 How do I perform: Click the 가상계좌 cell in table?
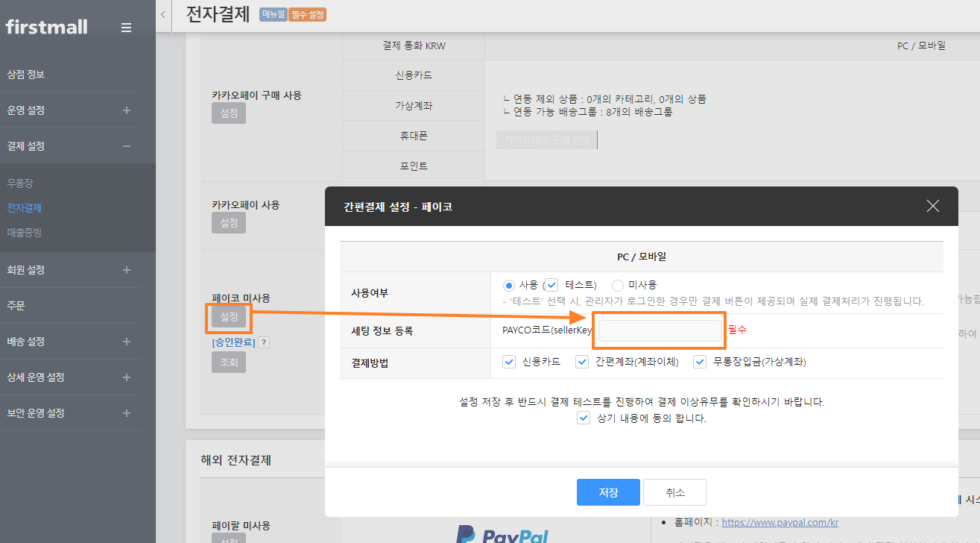coord(414,106)
